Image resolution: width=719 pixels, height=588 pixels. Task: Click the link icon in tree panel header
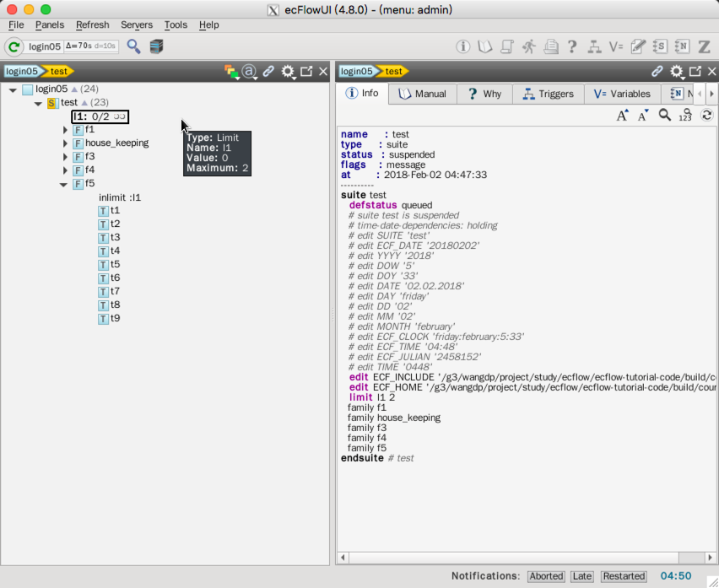point(268,72)
